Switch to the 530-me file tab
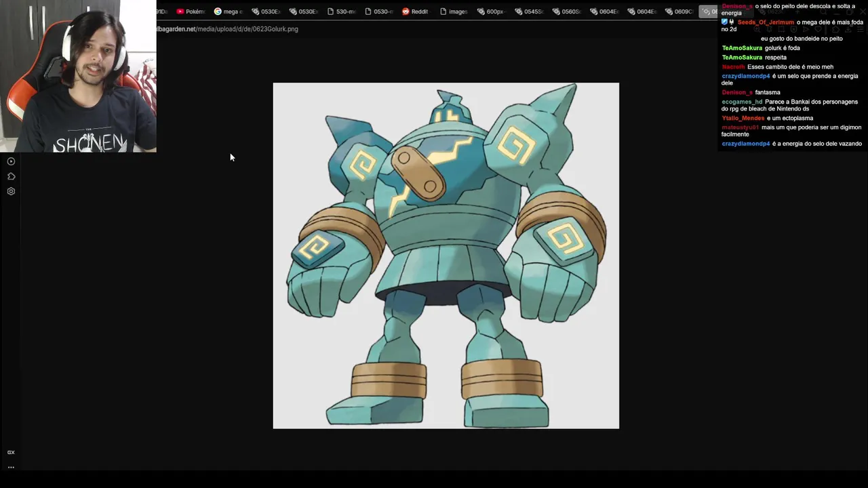The width and height of the screenshot is (868, 488). click(341, 12)
